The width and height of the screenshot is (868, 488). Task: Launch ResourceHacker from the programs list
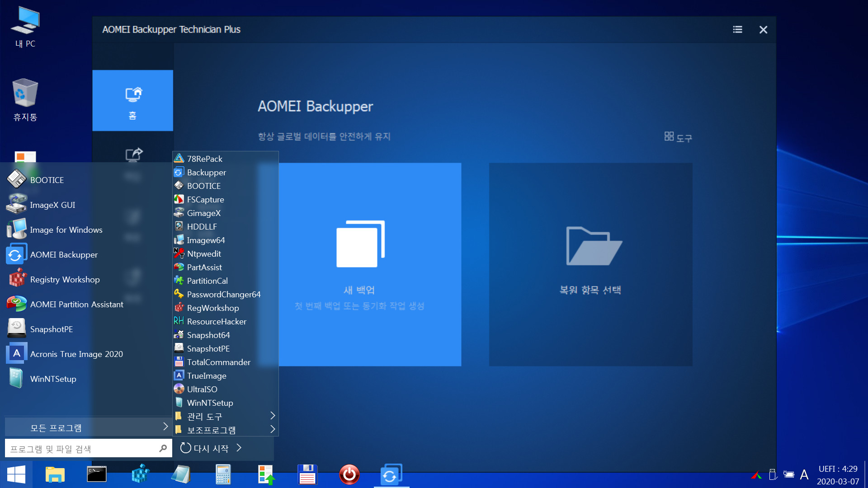click(225, 321)
